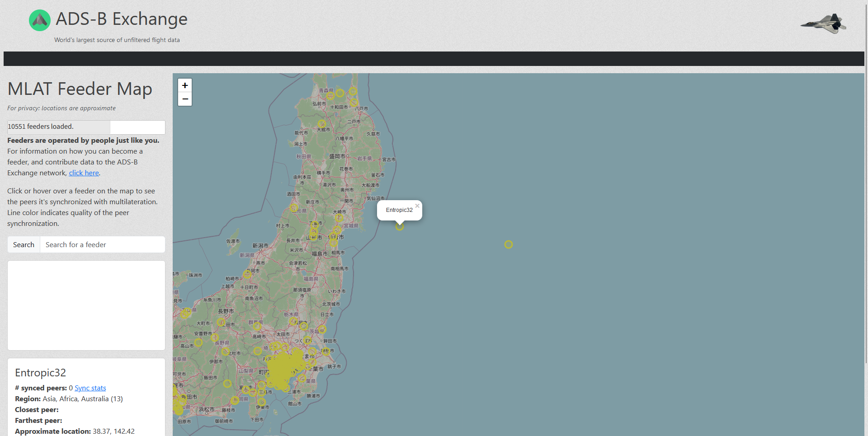Viewport: 868px width, 436px height.
Task: Select the Entropic32 feeder circle beneath the popup
Action: tap(400, 226)
